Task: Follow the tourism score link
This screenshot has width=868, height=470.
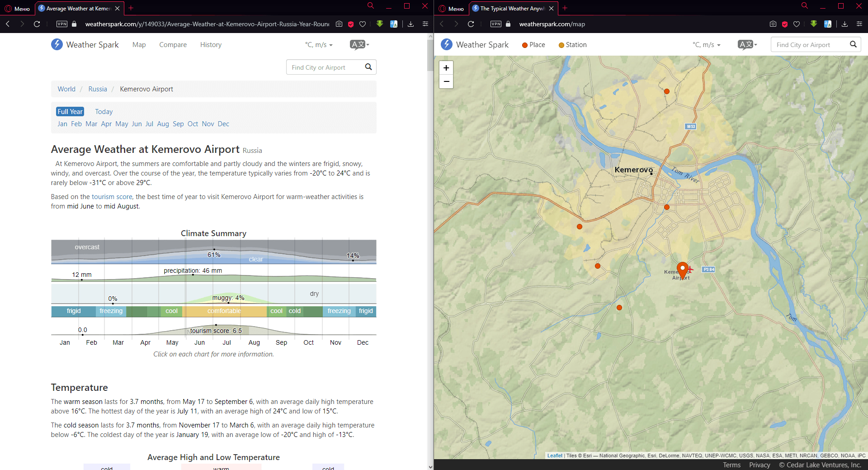Action: pos(112,197)
